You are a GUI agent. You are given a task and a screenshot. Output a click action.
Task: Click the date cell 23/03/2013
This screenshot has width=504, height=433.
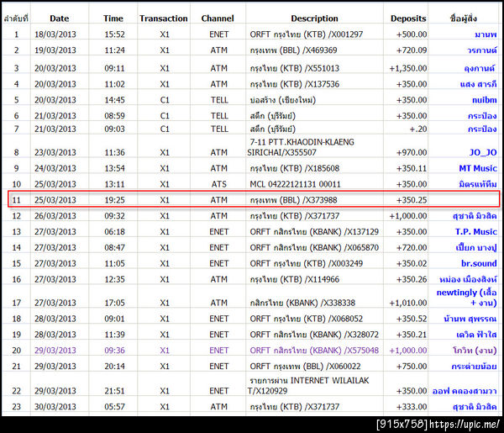(55, 152)
